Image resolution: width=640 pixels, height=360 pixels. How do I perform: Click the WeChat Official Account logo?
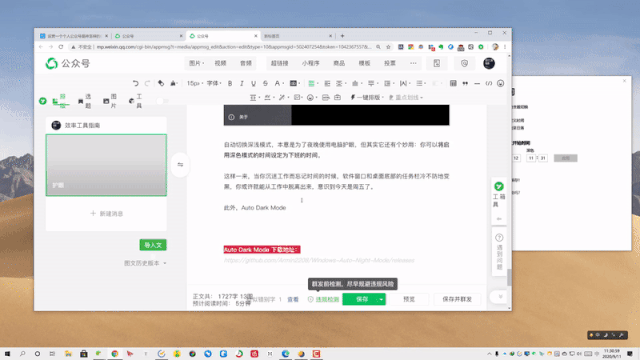pos(68,63)
